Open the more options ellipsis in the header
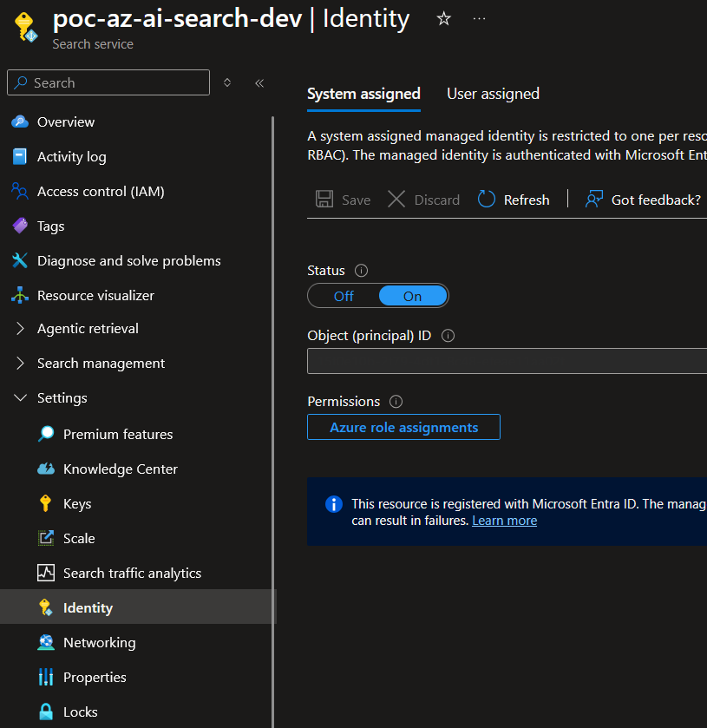 tap(479, 19)
